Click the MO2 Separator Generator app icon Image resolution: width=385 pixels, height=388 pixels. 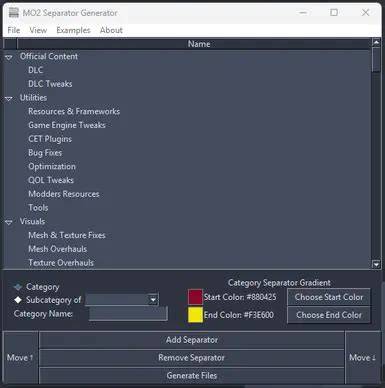pyautogui.click(x=14, y=13)
